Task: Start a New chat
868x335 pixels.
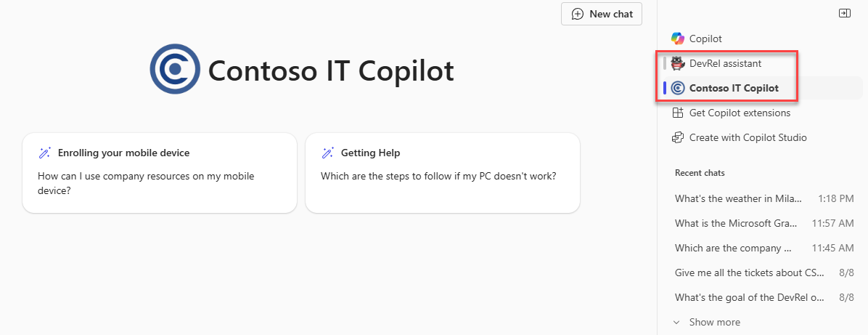Action: pyautogui.click(x=602, y=14)
